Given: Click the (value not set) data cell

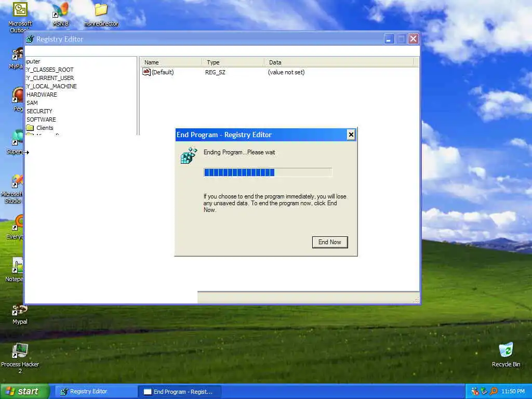Looking at the screenshot, I should [286, 72].
